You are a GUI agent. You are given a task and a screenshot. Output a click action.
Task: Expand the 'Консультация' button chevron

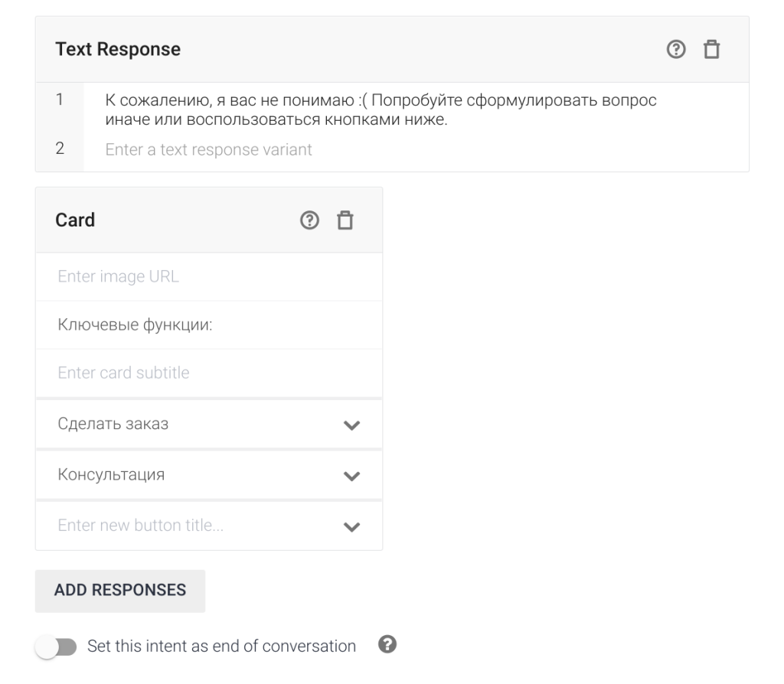click(351, 475)
